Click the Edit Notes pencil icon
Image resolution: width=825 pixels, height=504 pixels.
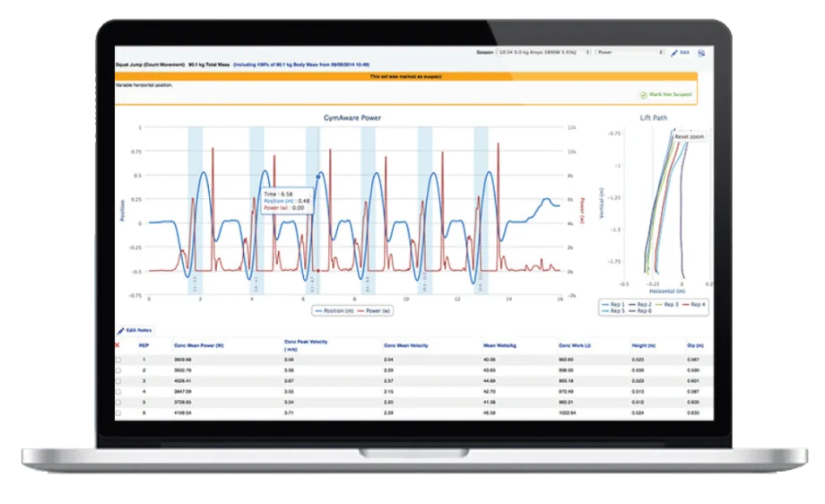click(120, 331)
